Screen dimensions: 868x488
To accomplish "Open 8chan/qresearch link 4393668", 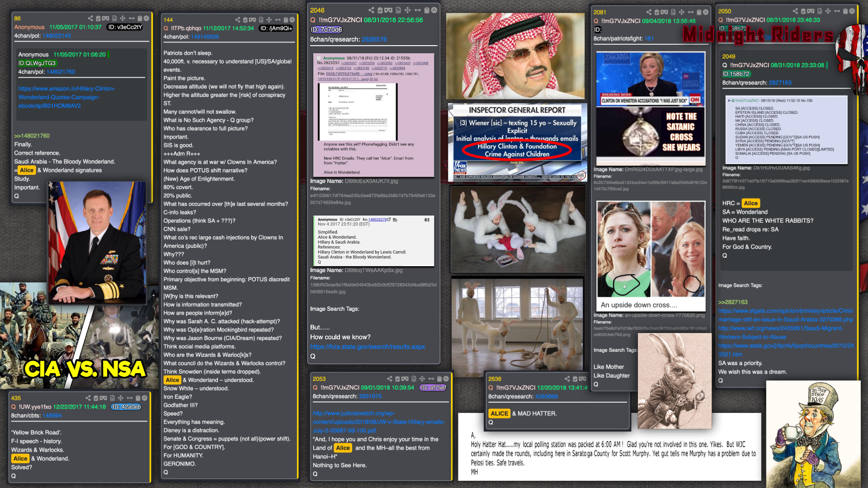I will tap(547, 396).
